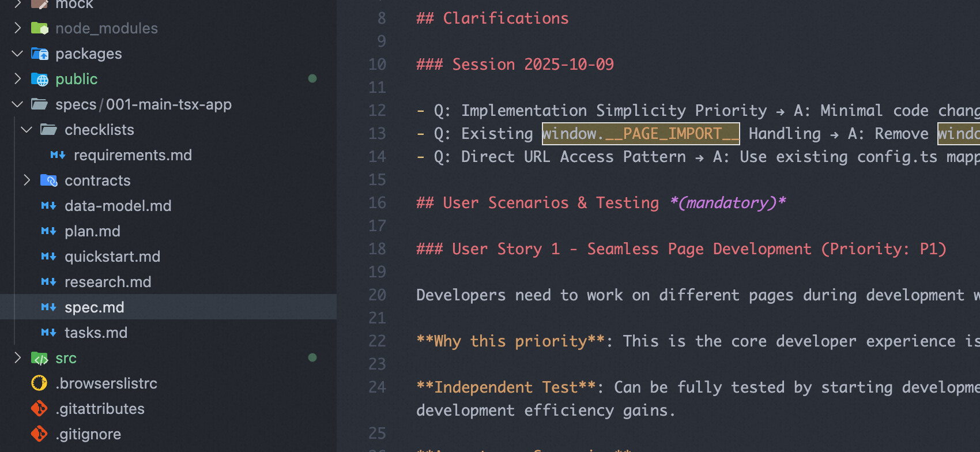Image resolution: width=980 pixels, height=452 pixels.
Task: Click the node_modules folder icon
Action: coord(39,28)
